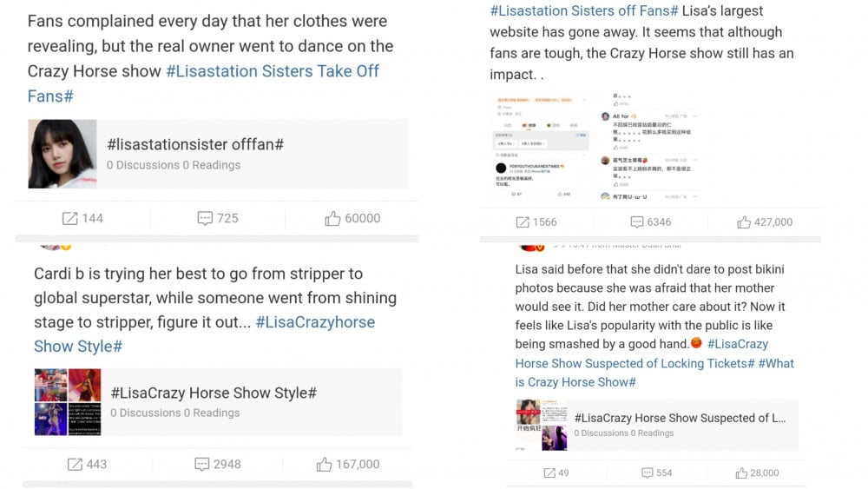Open the #lisastationsister offfan# topic card
Viewport: 868px width, 489px height.
[251, 154]
